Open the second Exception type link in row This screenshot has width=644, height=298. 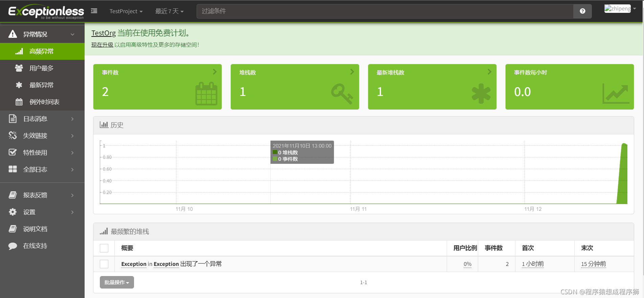coord(166,264)
